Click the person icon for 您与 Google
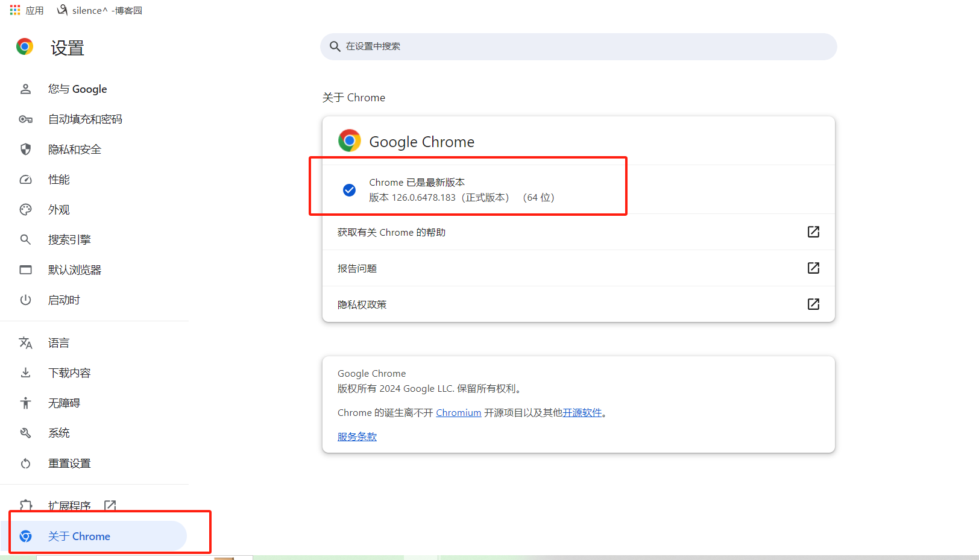 coord(25,89)
